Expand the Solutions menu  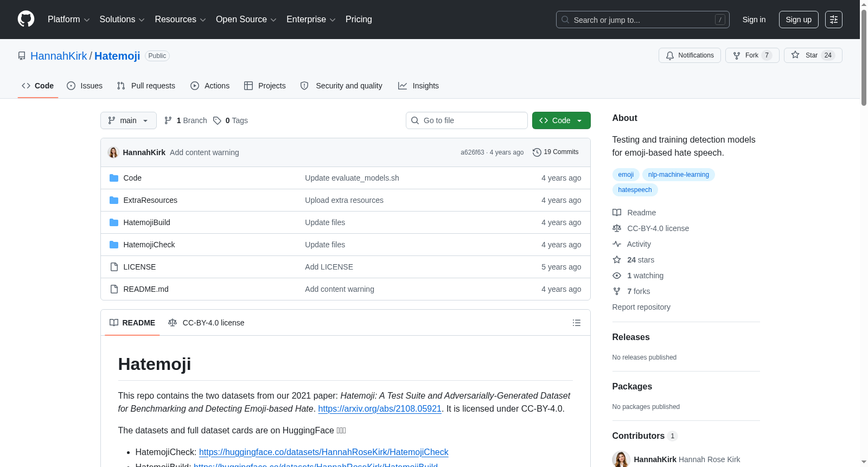pos(122,20)
